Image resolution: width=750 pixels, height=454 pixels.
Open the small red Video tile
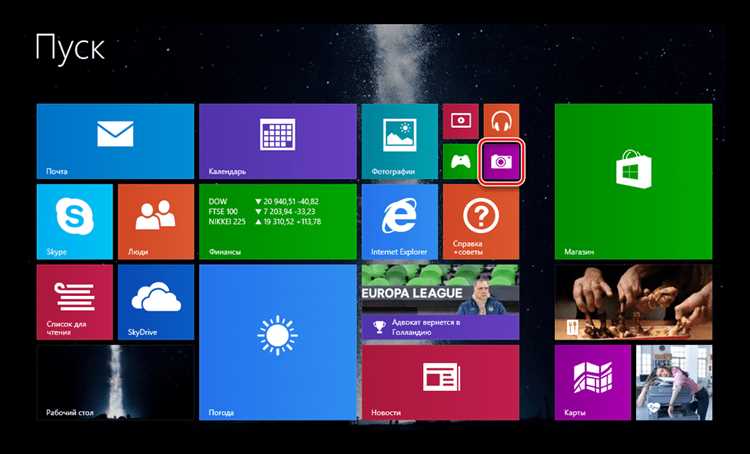[x=460, y=120]
